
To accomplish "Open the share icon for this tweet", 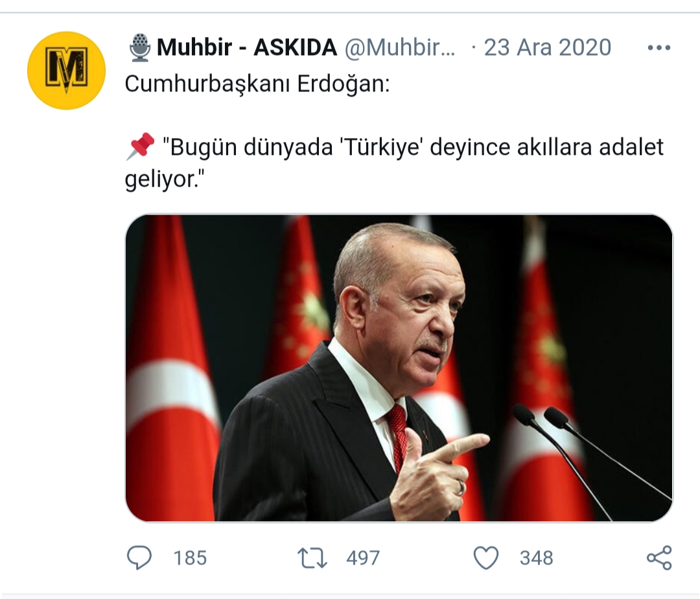I will click(x=659, y=558).
